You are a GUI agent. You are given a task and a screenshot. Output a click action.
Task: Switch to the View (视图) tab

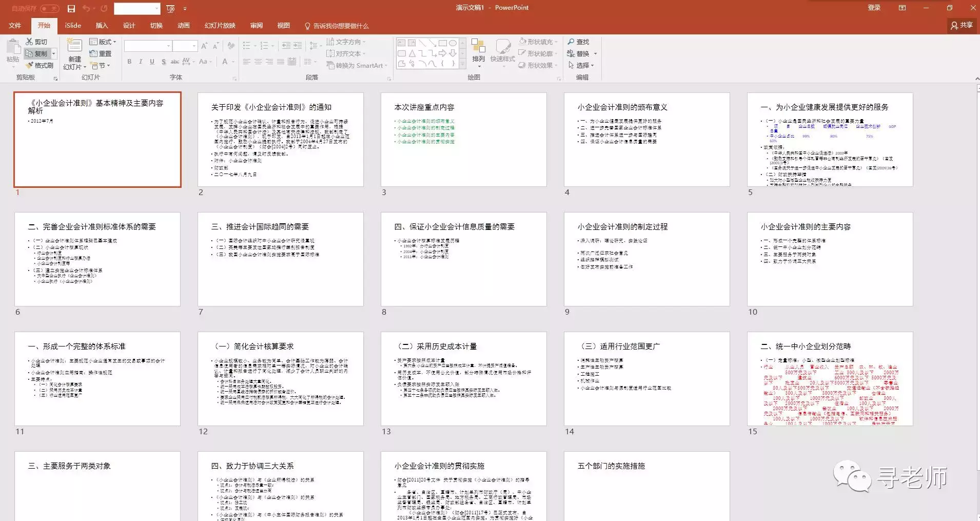pos(283,26)
